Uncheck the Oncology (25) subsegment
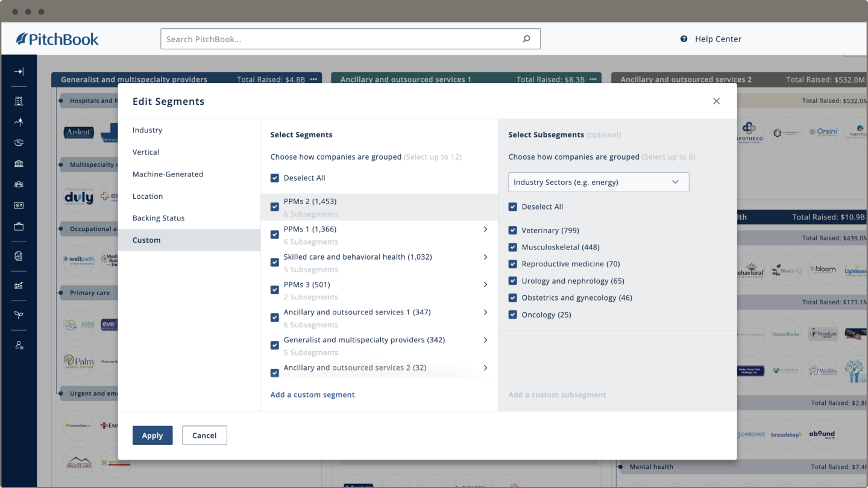 [513, 314]
